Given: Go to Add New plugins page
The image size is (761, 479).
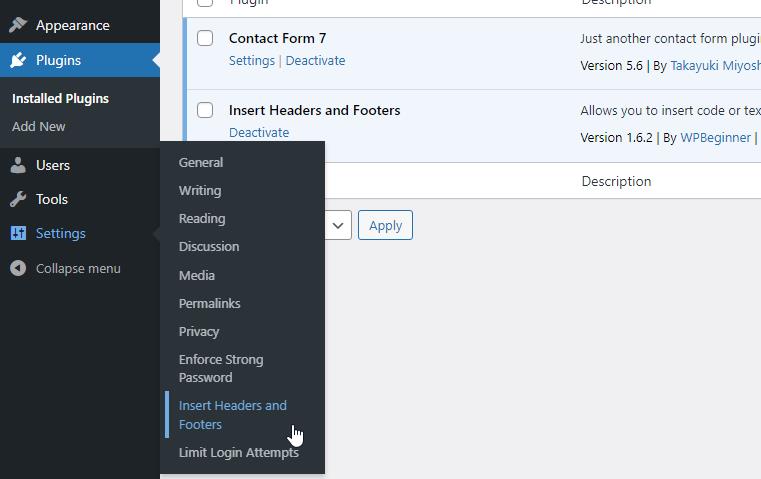Looking at the screenshot, I should (38, 127).
